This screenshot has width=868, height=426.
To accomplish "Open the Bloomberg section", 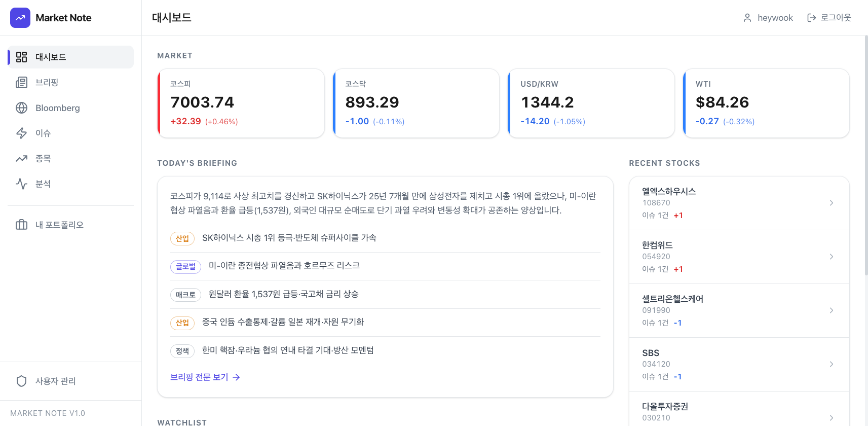I will [71, 108].
